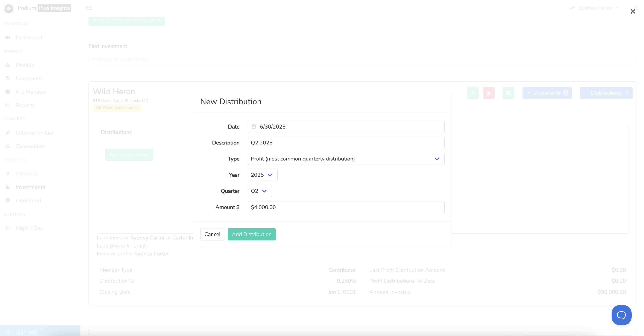The image size is (644, 336).
Task: Click green Add Distribution submit button
Action: [x=252, y=234]
